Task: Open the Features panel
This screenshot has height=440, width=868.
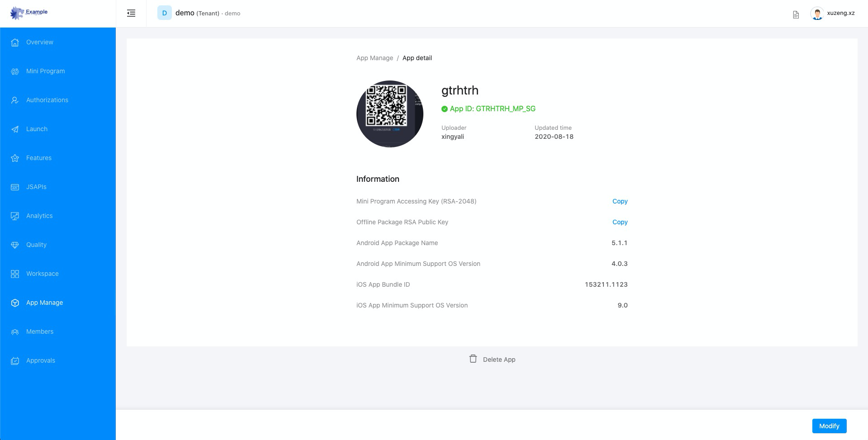Action: (x=38, y=158)
